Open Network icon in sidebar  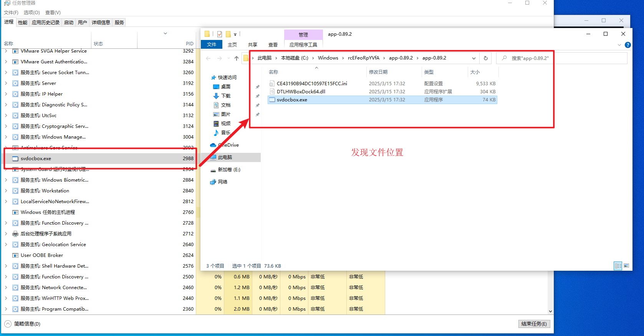pyautogui.click(x=213, y=182)
